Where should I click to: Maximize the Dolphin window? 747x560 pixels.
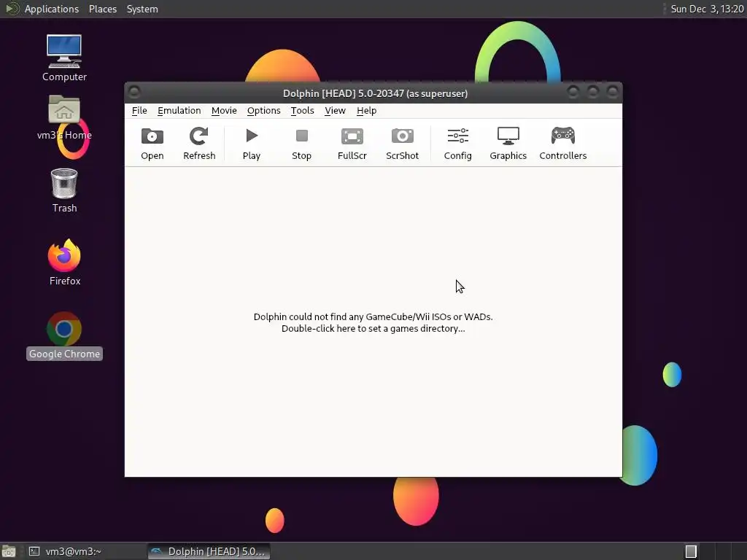[x=592, y=91]
